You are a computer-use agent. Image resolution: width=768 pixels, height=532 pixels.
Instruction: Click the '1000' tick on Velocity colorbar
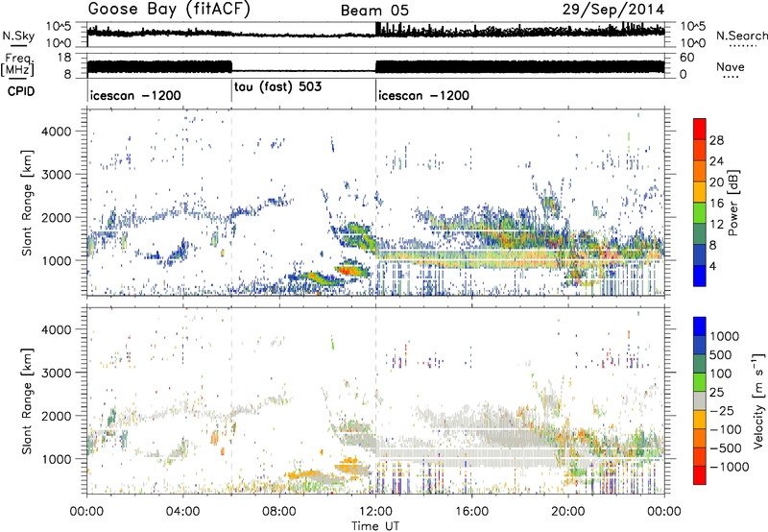tap(724, 336)
